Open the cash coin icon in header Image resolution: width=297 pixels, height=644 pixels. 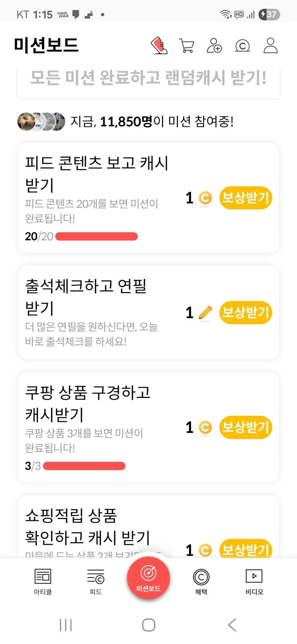pyautogui.click(x=242, y=45)
